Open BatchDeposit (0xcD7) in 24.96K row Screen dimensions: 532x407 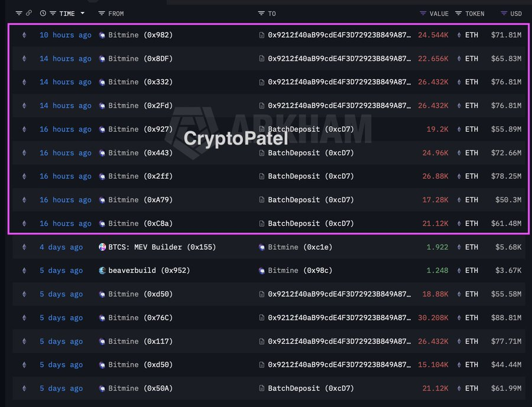pyautogui.click(x=310, y=153)
